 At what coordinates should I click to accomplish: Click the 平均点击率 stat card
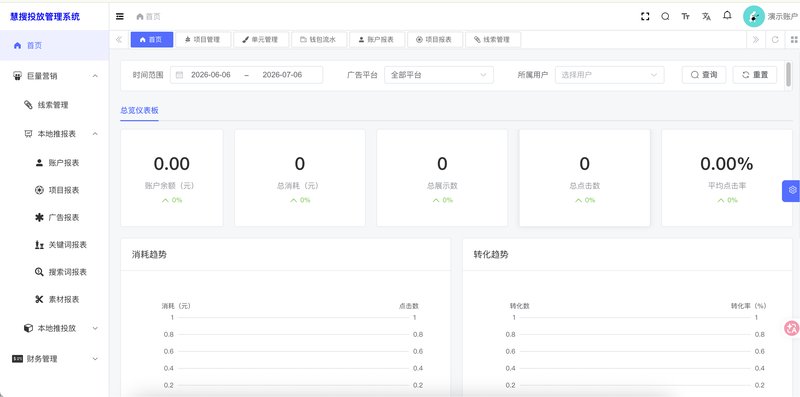[727, 178]
